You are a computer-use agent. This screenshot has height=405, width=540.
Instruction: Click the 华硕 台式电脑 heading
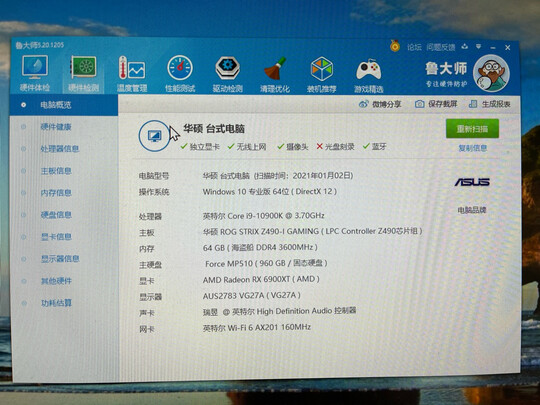(x=214, y=129)
